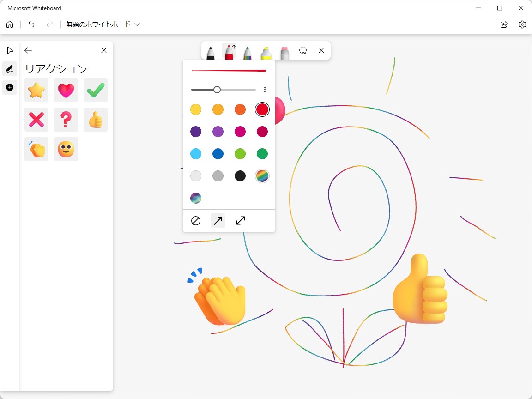
Task: Select the black pen tool
Action: coord(211,51)
